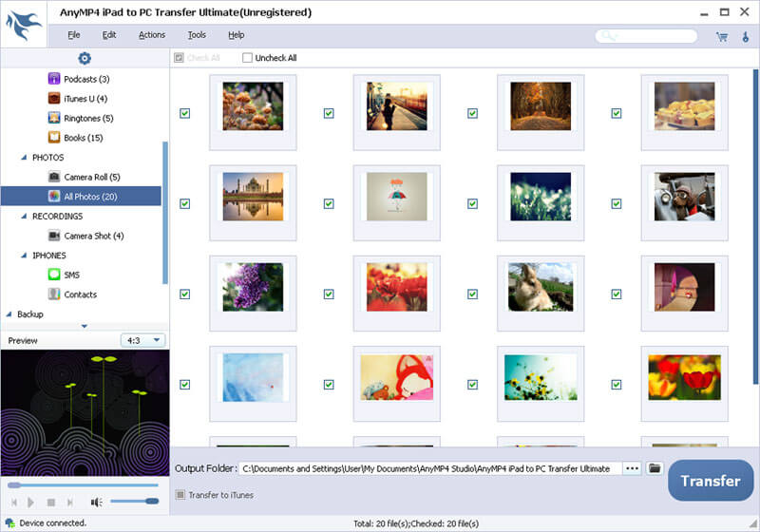This screenshot has height=532, width=760.
Task: Open the Actions menu
Action: 152,35
